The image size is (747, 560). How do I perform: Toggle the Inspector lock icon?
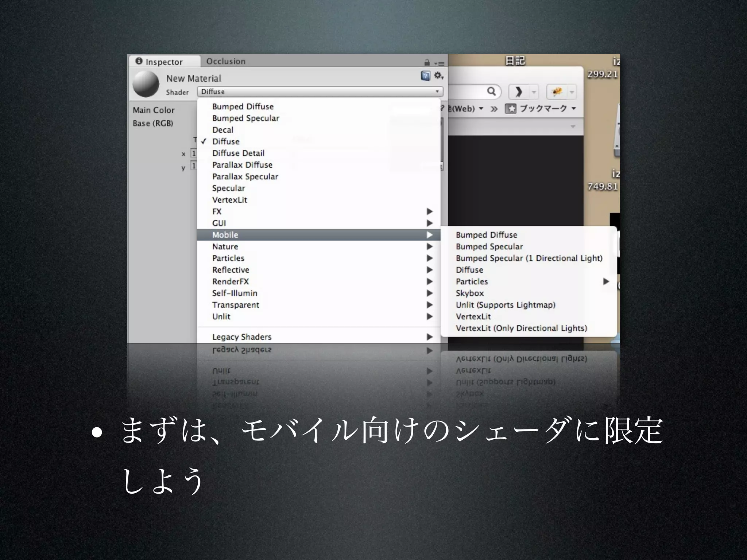tap(427, 63)
